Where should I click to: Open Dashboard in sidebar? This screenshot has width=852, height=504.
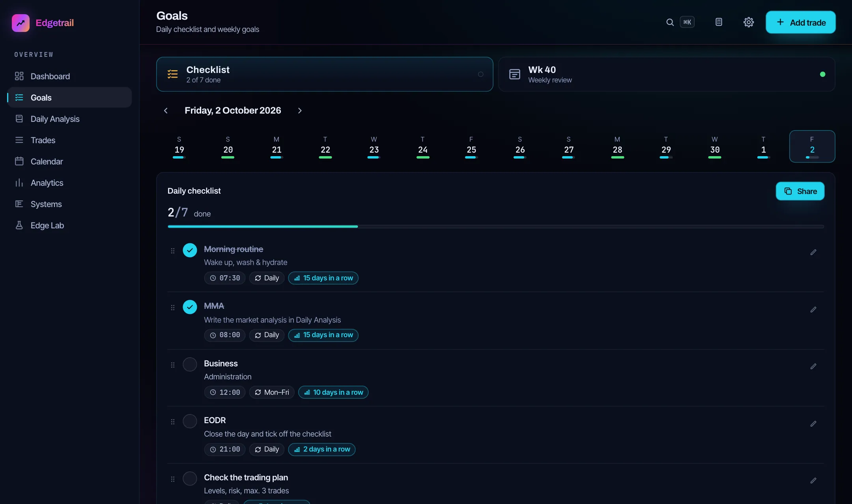[69, 76]
